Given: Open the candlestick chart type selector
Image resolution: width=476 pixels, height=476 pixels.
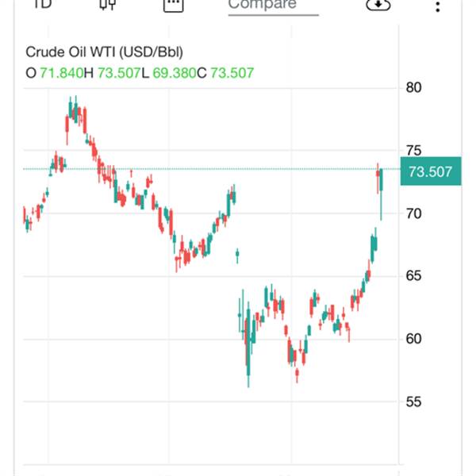Looking at the screenshot, I should tap(108, 4).
